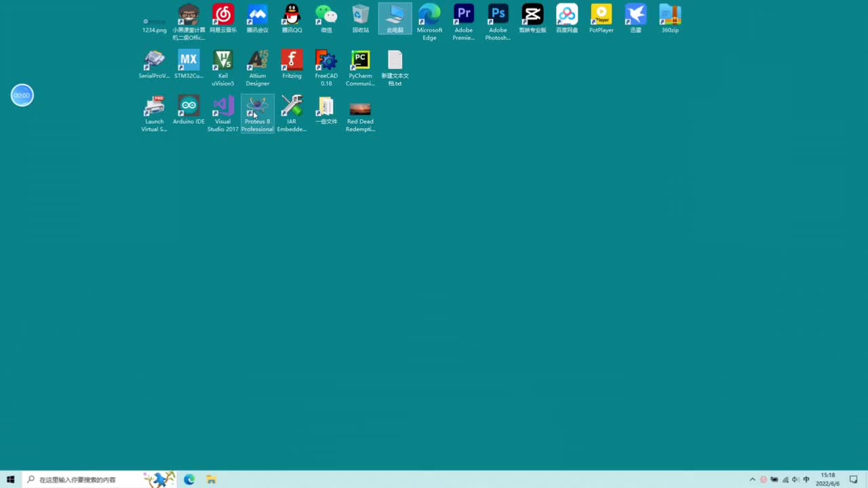Open the network signal tray icon
The width and height of the screenshot is (868, 488).
pos(785,479)
